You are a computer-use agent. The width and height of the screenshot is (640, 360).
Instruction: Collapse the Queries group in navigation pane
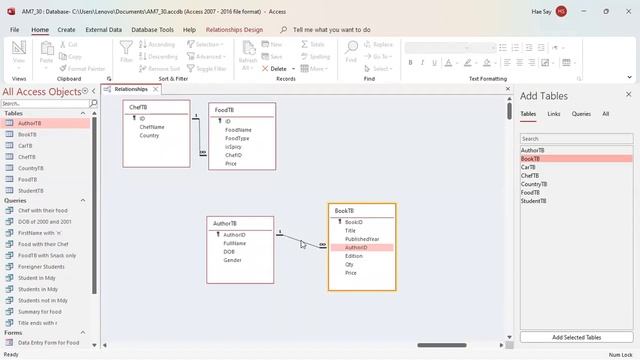coord(83,200)
